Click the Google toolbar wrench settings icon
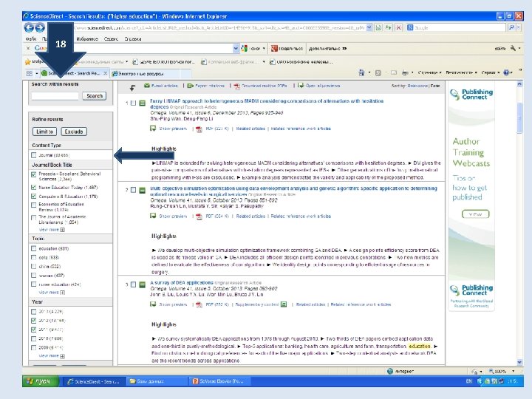Image resolution: width=532 pixels, height=399 pixels. pyautogui.click(x=513, y=49)
